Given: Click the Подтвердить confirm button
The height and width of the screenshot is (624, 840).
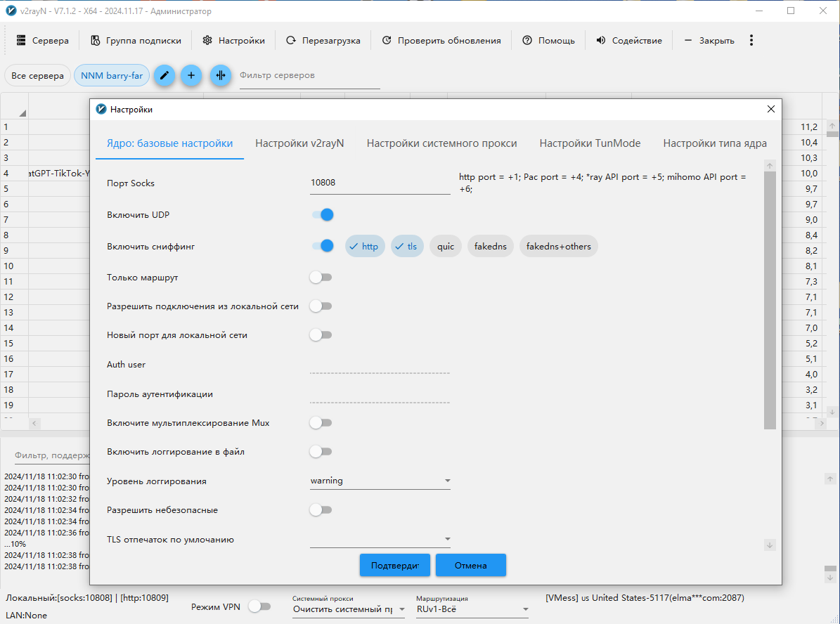Looking at the screenshot, I should point(394,565).
